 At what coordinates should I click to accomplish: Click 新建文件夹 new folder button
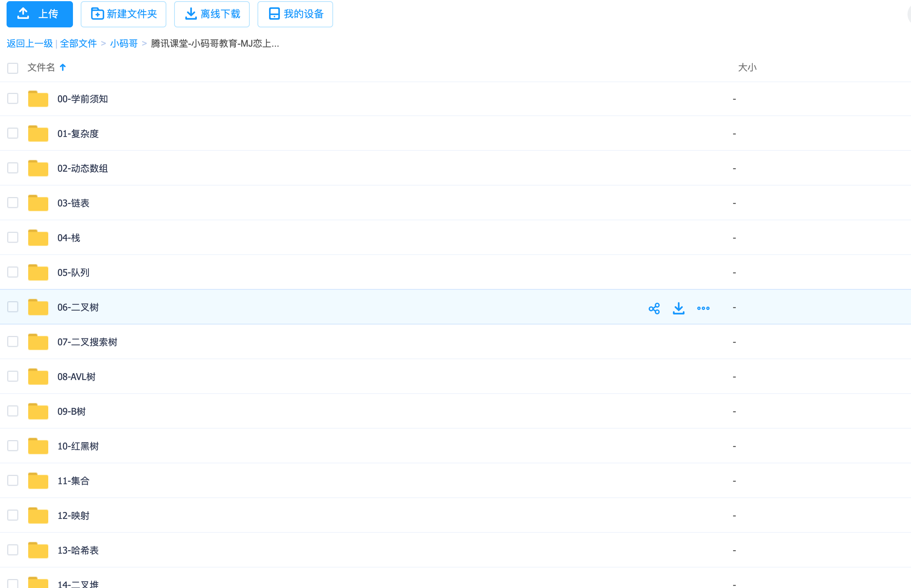coord(124,14)
